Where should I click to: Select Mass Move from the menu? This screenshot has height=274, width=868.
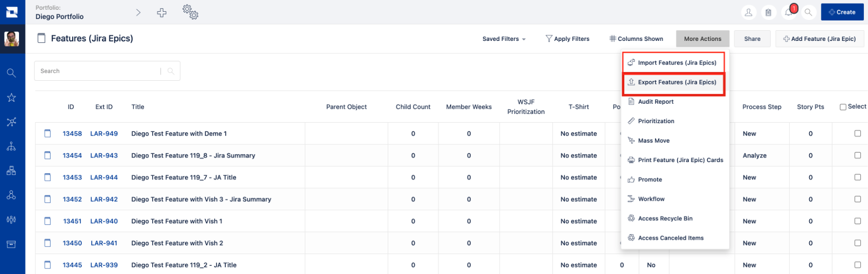[x=675, y=141]
